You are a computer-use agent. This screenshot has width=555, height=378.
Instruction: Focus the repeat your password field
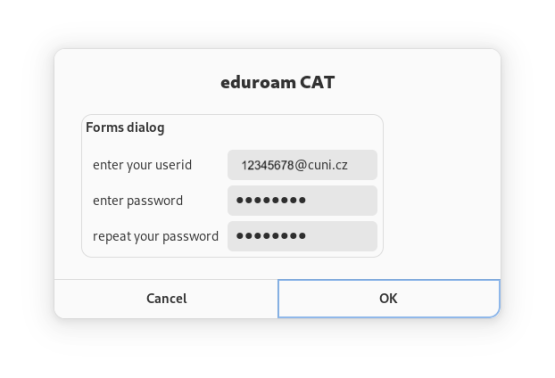tap(302, 236)
